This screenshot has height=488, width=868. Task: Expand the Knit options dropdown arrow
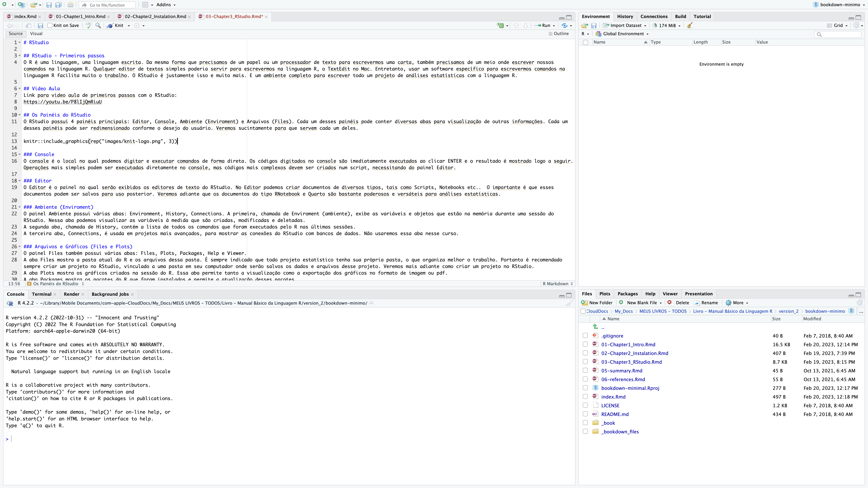click(129, 26)
